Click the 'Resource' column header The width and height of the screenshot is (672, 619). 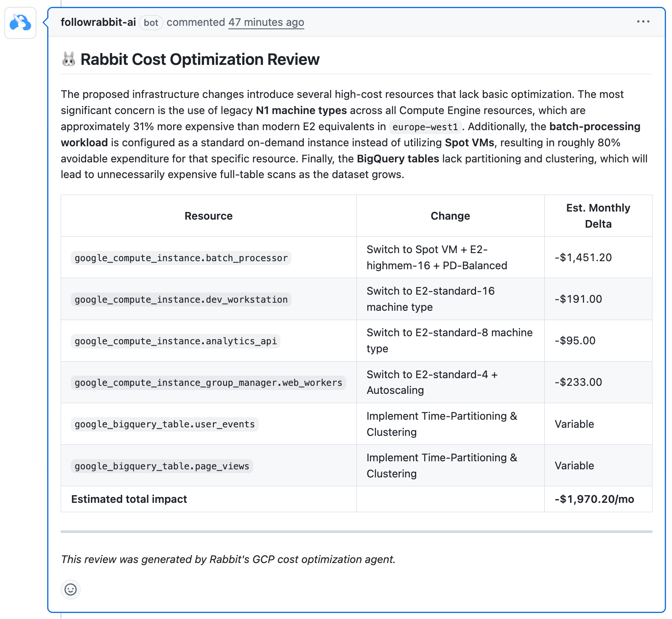[x=208, y=216]
